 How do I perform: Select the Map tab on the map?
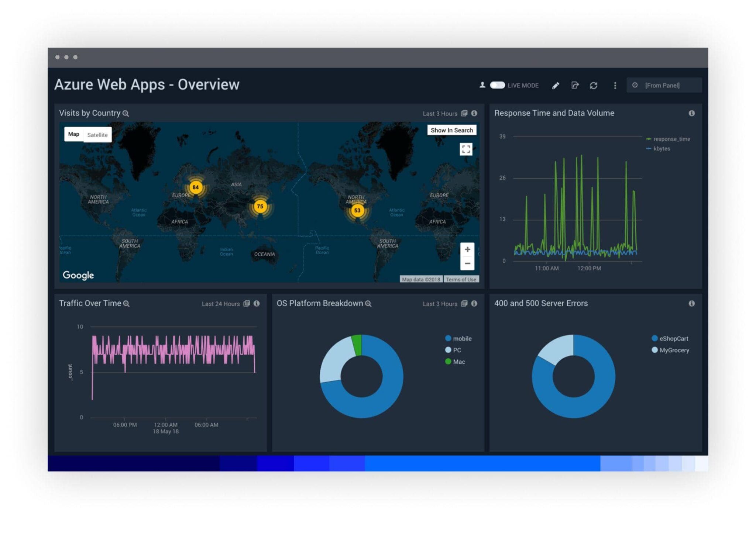pos(74,134)
